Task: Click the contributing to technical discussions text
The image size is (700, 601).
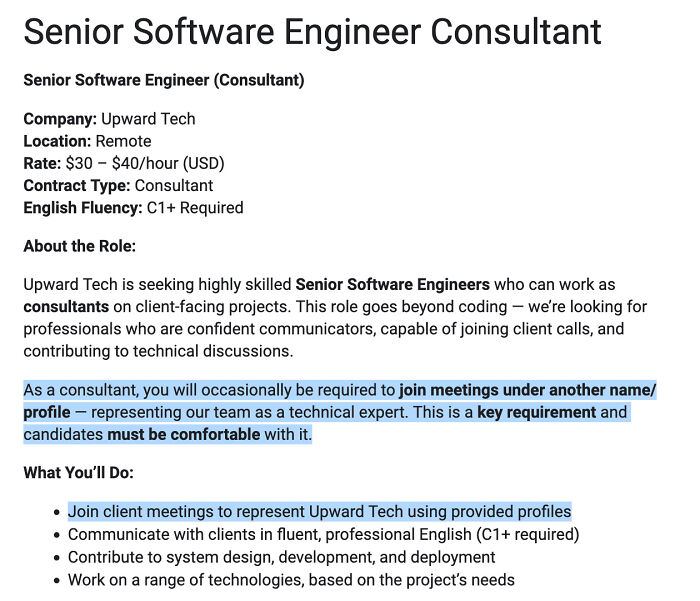Action: coord(158,351)
